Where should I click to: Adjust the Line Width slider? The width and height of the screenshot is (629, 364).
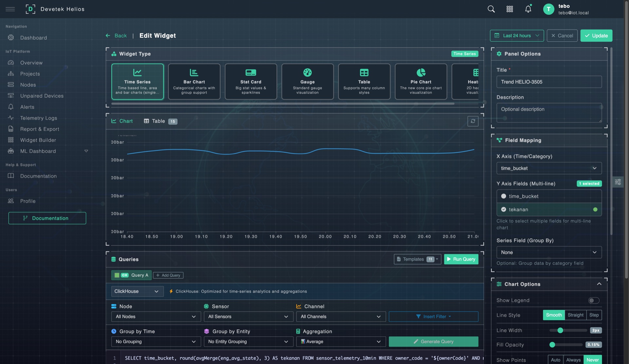pos(561,330)
